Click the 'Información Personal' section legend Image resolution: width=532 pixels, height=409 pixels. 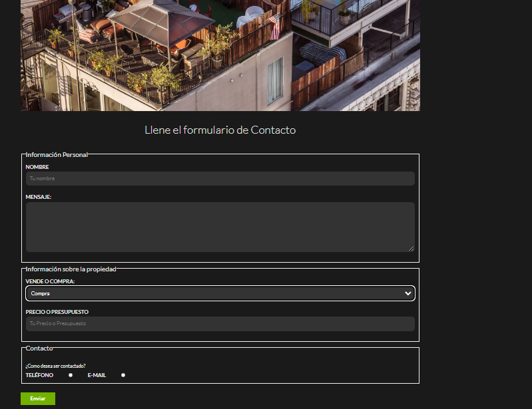[57, 155]
